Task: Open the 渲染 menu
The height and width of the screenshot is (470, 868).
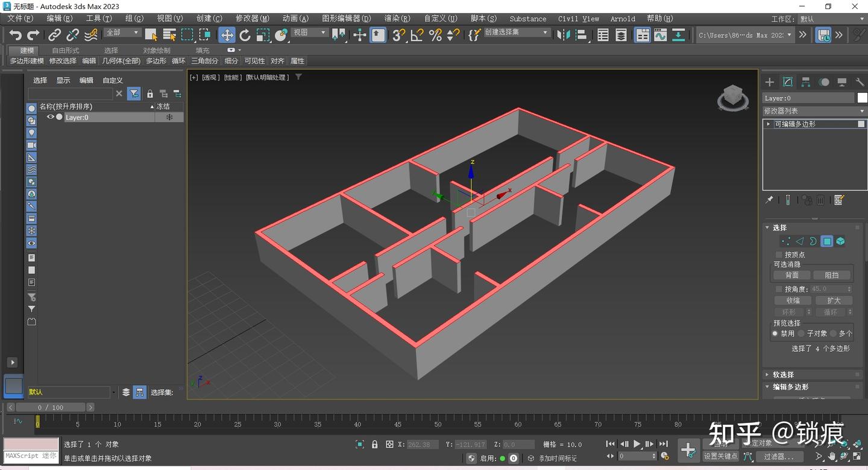Action: 397,18
